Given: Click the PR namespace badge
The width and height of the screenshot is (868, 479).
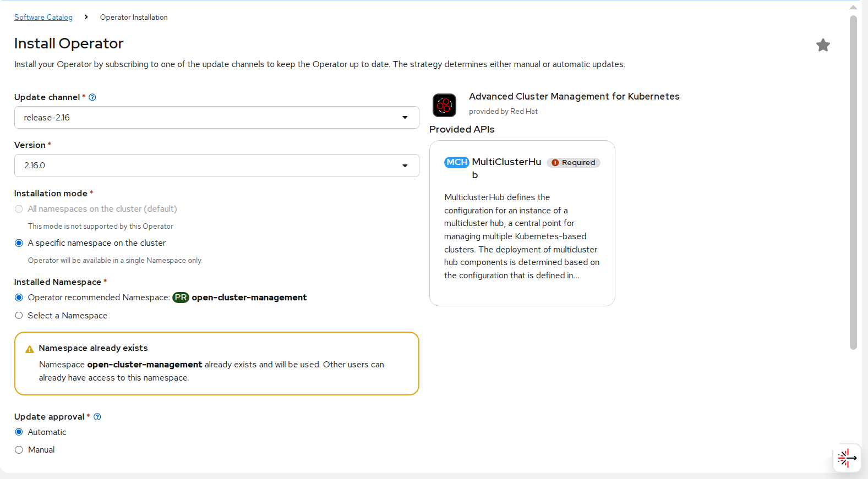Looking at the screenshot, I should 181,298.
